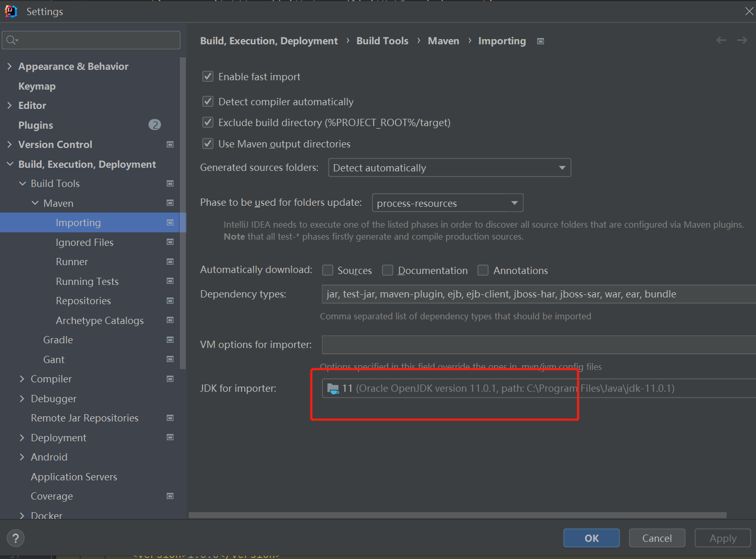
Task: Toggle the Detect compiler automatically checkbox
Action: point(208,101)
